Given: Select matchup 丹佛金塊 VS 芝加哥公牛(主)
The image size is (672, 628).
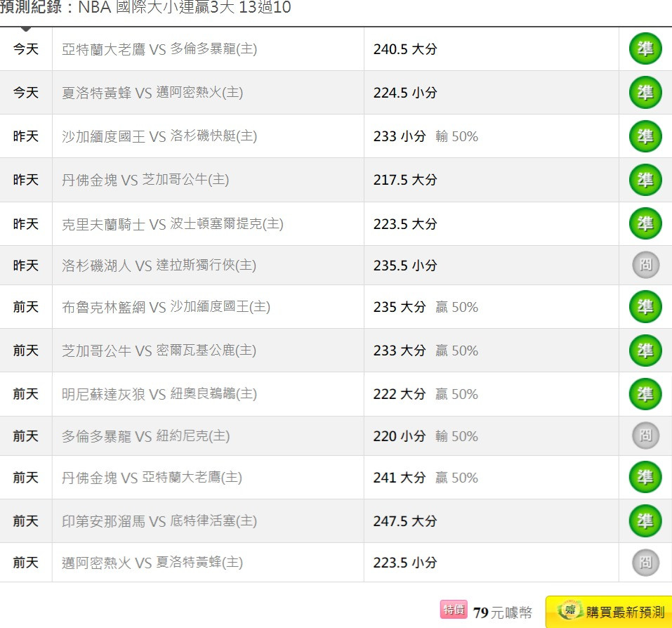Looking at the screenshot, I should [145, 180].
